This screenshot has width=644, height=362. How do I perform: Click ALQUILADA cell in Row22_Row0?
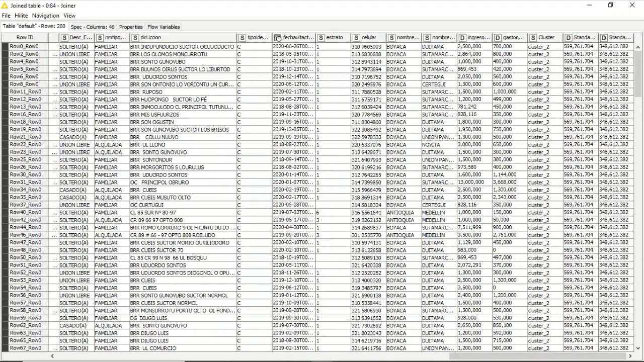click(111, 145)
